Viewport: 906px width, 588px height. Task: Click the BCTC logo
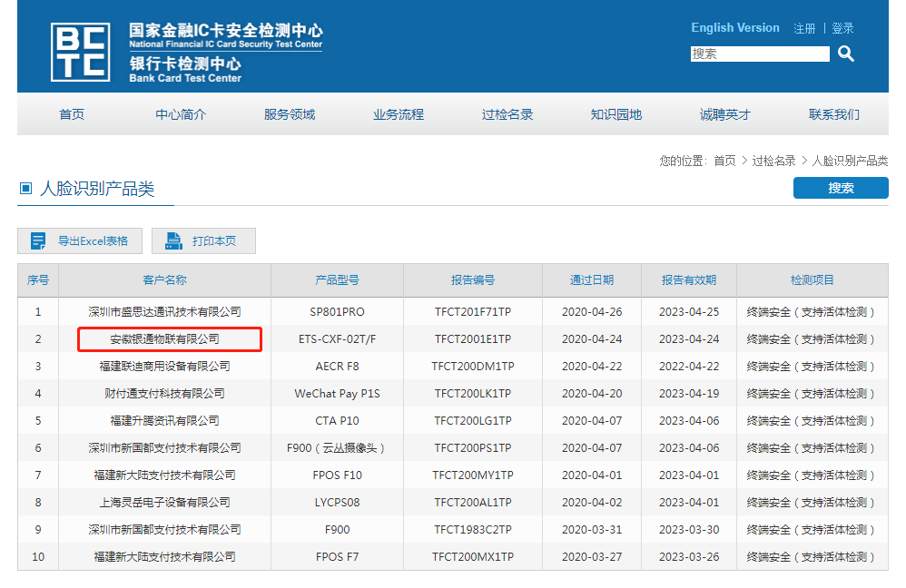point(80,52)
